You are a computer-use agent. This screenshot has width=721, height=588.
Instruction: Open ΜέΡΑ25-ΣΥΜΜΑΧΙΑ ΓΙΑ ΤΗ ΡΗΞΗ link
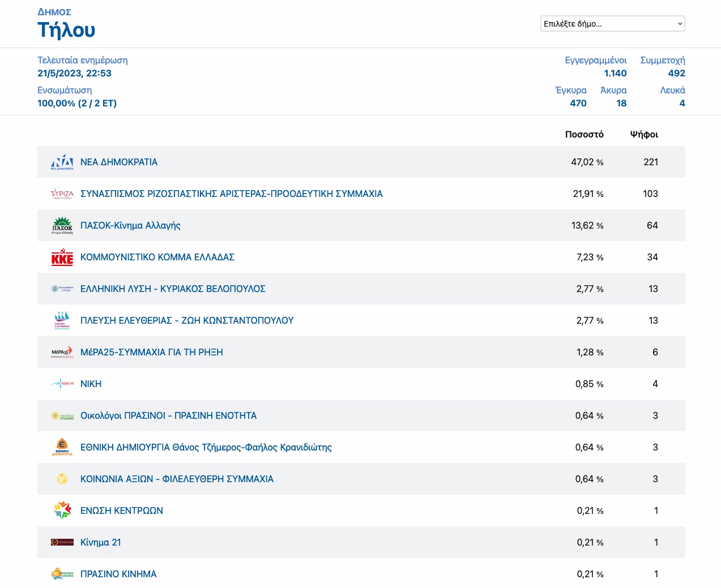(152, 352)
